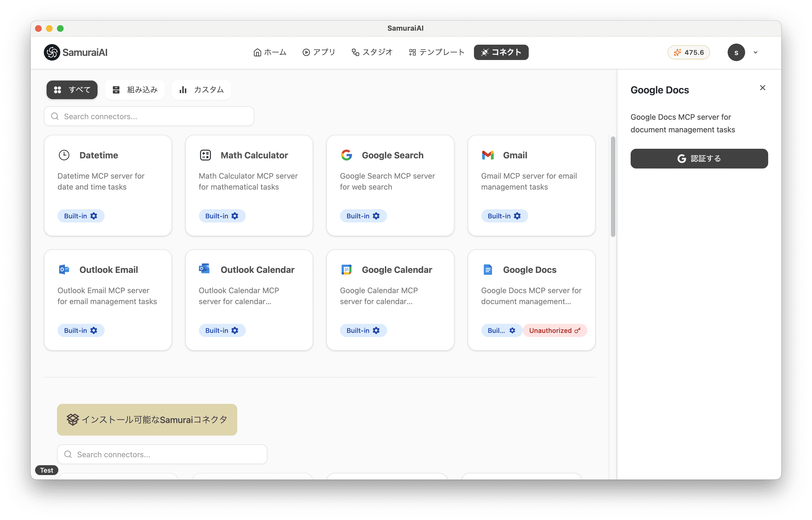Click the Google Docs document icon
The image size is (812, 520).
(488, 270)
